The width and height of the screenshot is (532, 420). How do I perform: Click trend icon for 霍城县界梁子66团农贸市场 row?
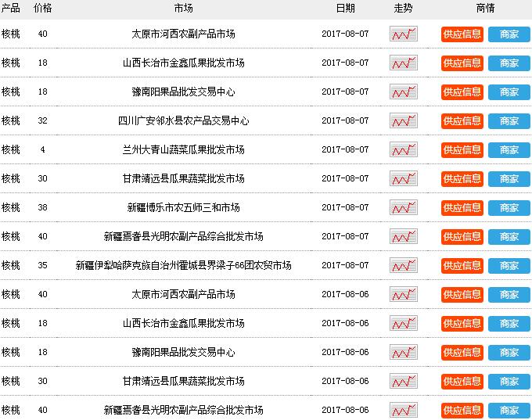(x=403, y=265)
